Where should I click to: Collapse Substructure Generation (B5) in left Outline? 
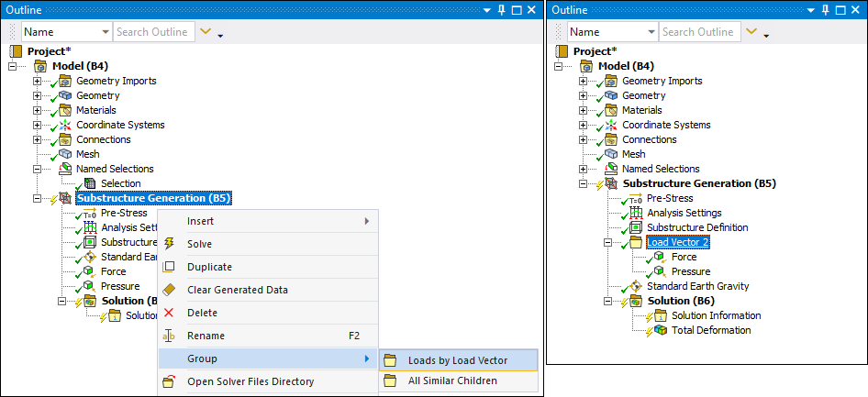(x=37, y=198)
